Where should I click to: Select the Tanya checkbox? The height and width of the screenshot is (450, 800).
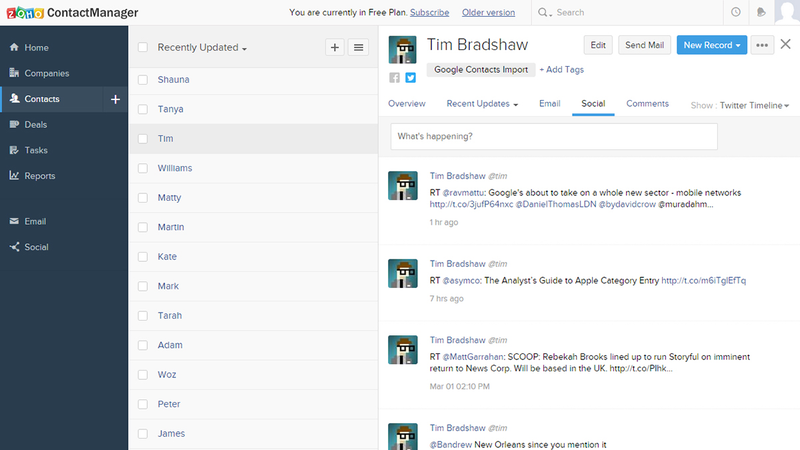143,109
